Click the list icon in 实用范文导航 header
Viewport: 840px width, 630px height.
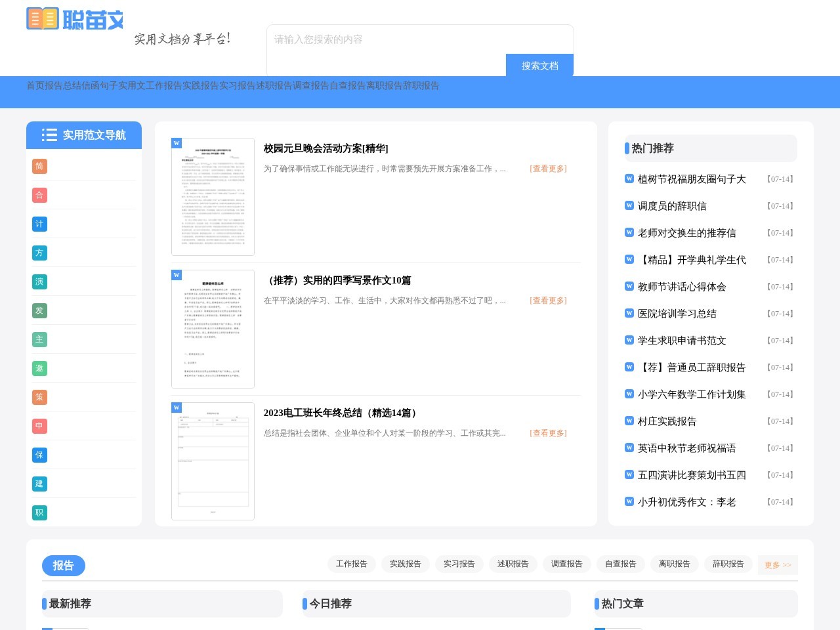coord(49,135)
